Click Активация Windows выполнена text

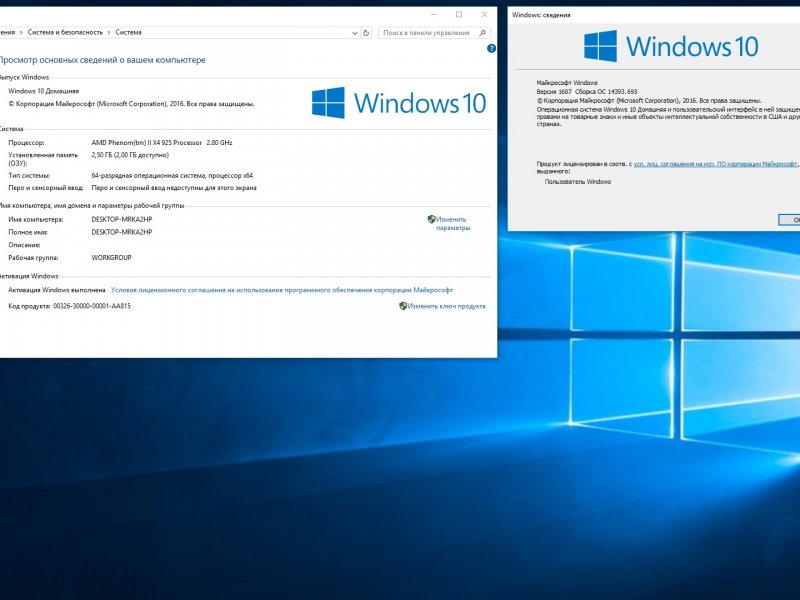point(57,290)
